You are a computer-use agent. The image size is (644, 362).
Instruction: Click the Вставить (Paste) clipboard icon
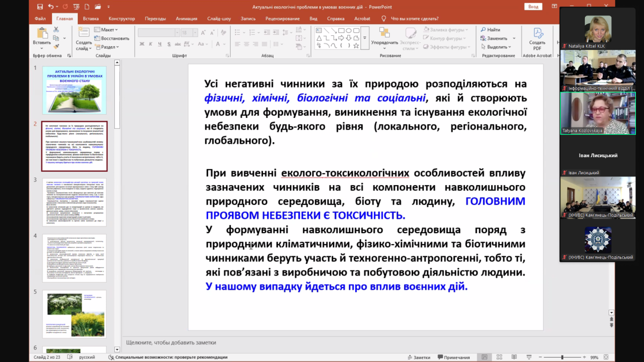41,34
